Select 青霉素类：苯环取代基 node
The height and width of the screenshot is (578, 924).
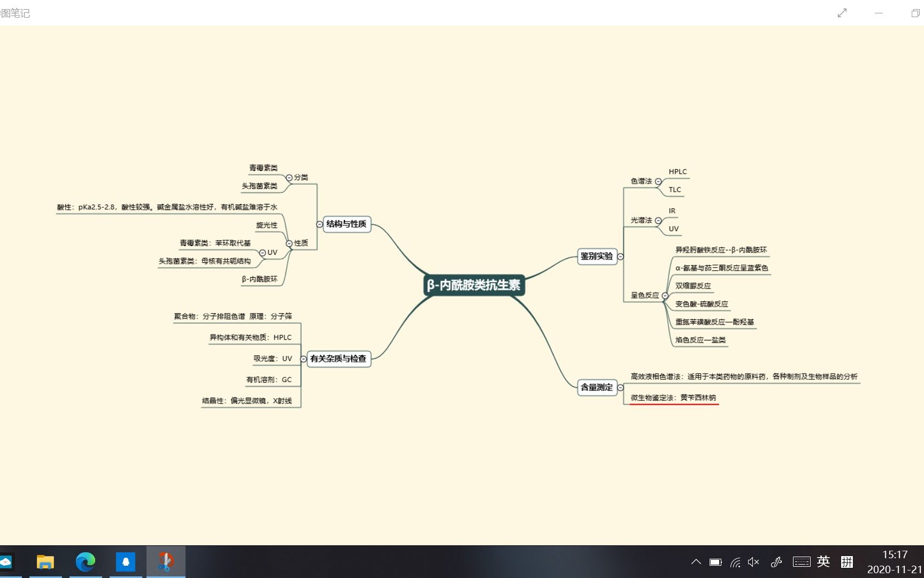(215, 243)
